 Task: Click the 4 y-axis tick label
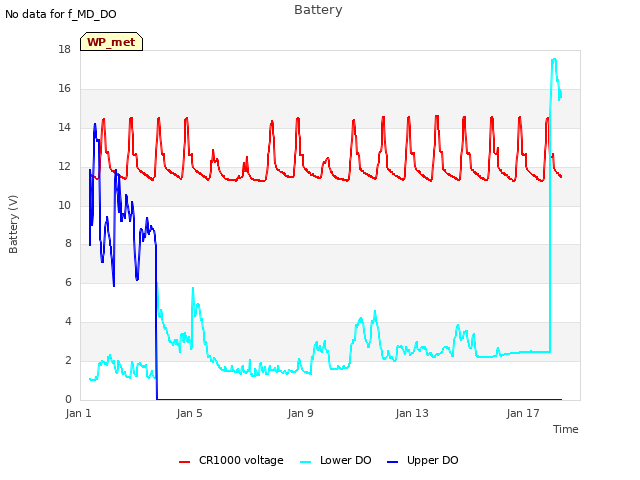(x=68, y=322)
